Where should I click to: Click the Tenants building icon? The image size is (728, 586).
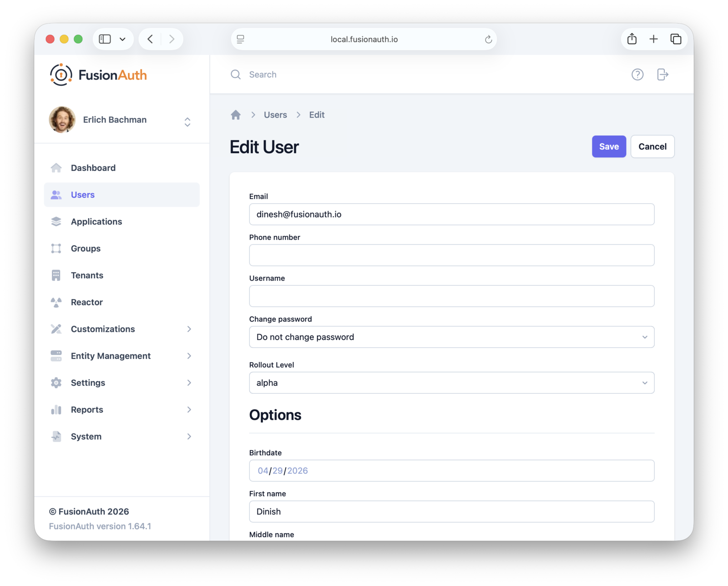(x=56, y=275)
